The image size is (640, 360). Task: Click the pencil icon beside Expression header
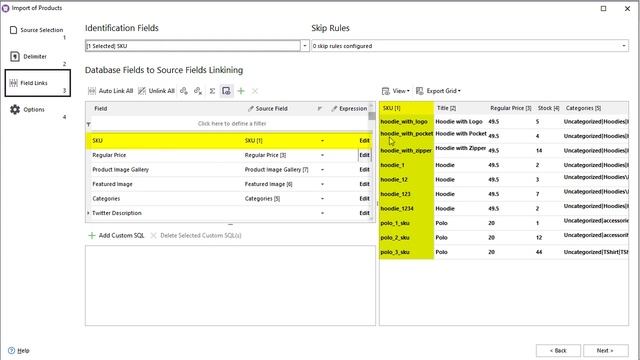334,109
